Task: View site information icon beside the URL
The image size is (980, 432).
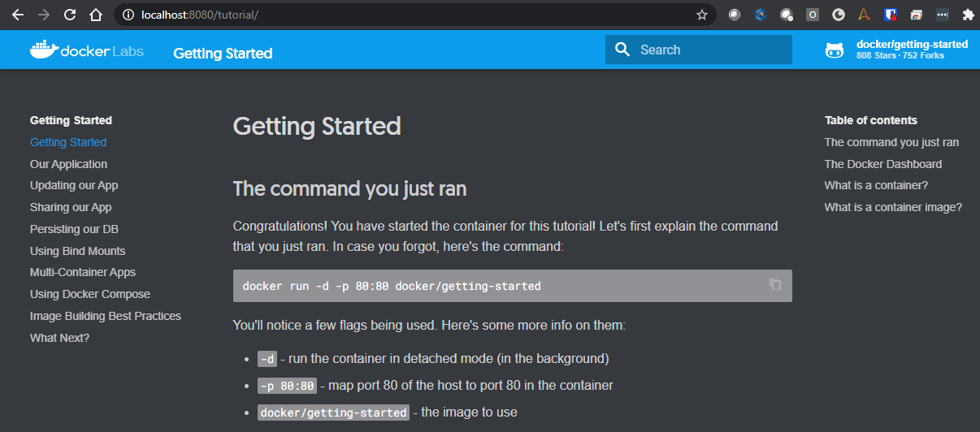Action: tap(128, 15)
